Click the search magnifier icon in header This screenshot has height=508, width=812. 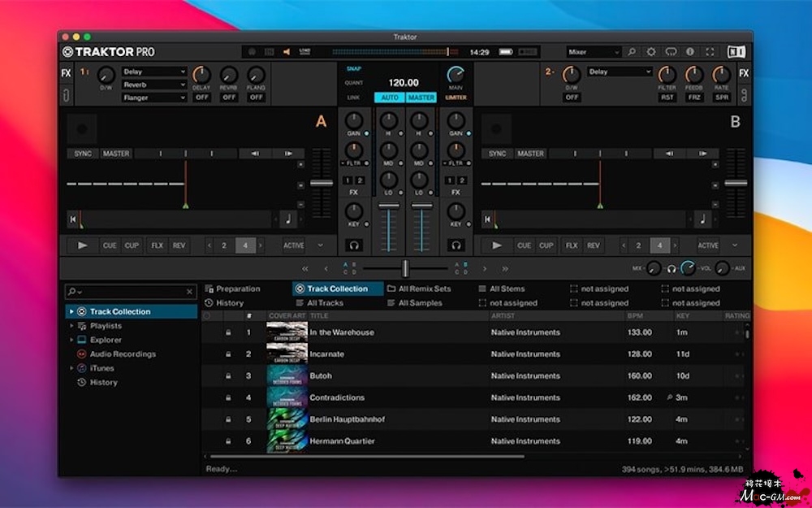(x=632, y=52)
